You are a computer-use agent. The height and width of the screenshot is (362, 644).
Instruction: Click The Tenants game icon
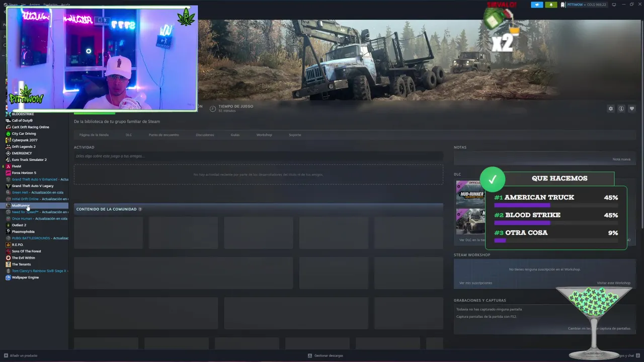tap(8, 264)
